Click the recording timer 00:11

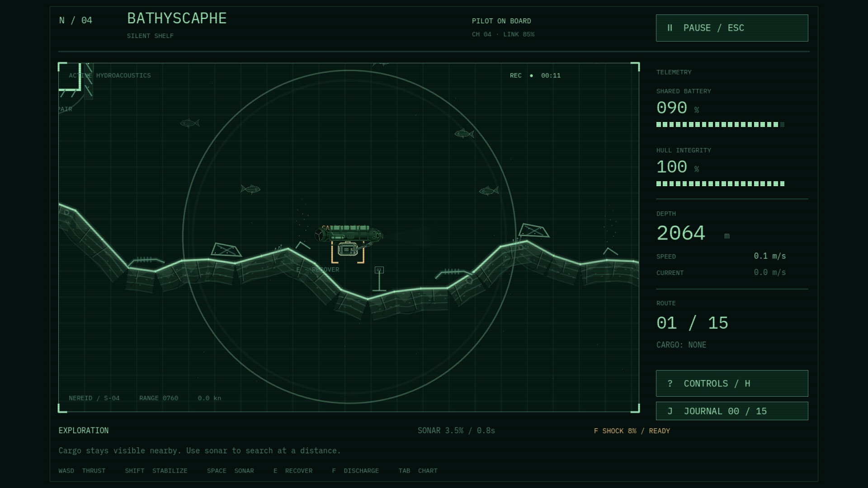[551, 75]
